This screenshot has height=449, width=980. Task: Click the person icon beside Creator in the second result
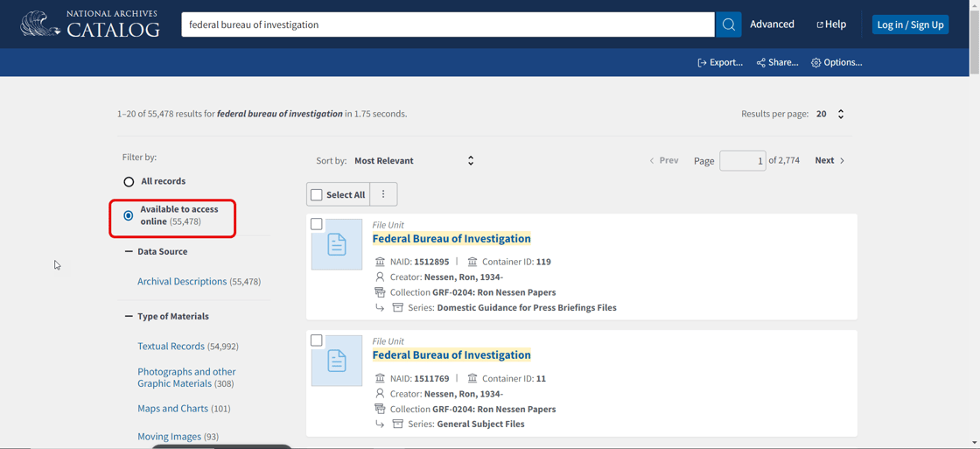[380, 393]
